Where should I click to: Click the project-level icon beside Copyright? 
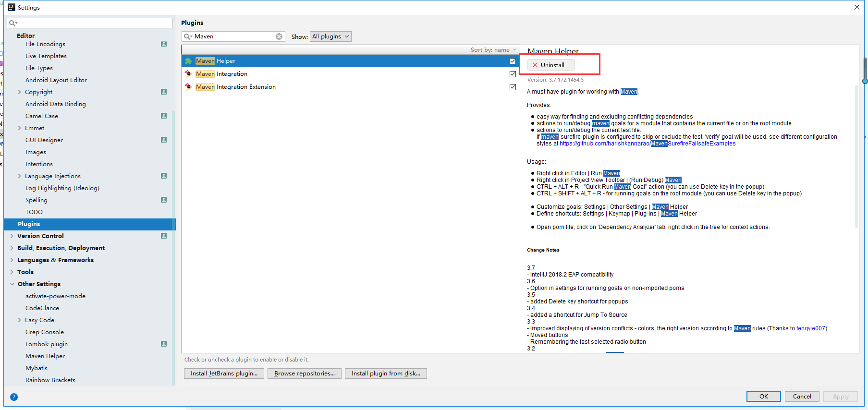(x=164, y=92)
